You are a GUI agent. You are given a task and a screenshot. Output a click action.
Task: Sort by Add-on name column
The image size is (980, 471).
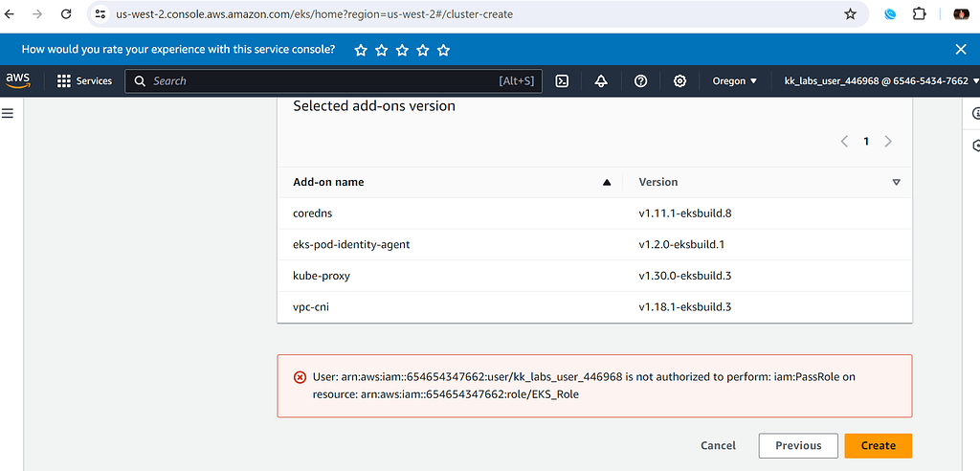coord(328,182)
